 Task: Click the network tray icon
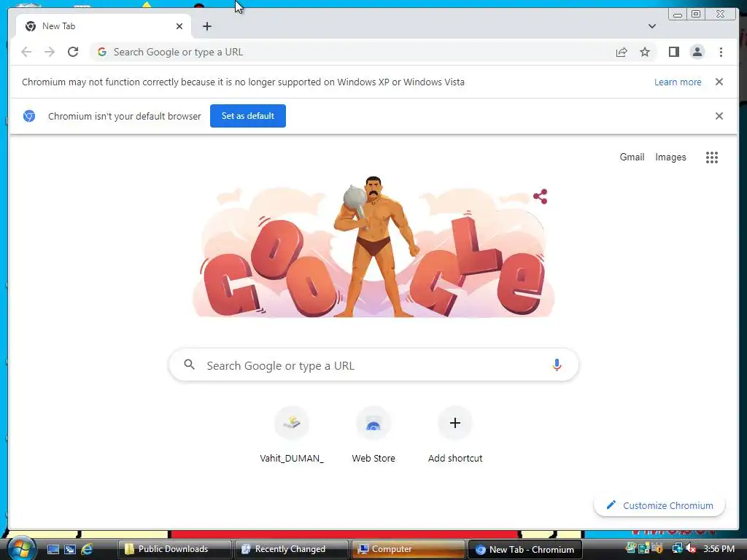pos(677,548)
